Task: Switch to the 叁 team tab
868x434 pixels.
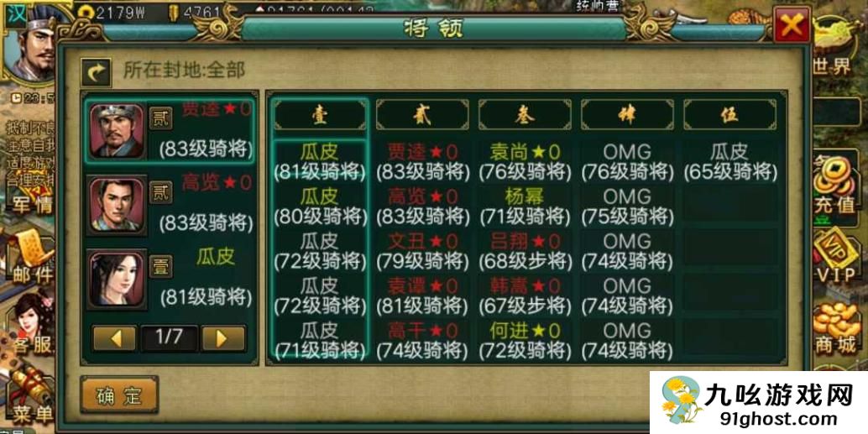Action: [525, 115]
